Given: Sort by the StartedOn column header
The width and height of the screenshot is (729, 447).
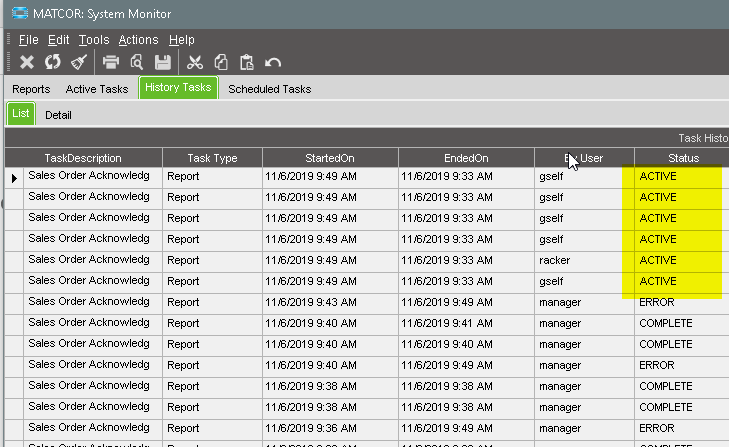Looking at the screenshot, I should click(x=330, y=158).
